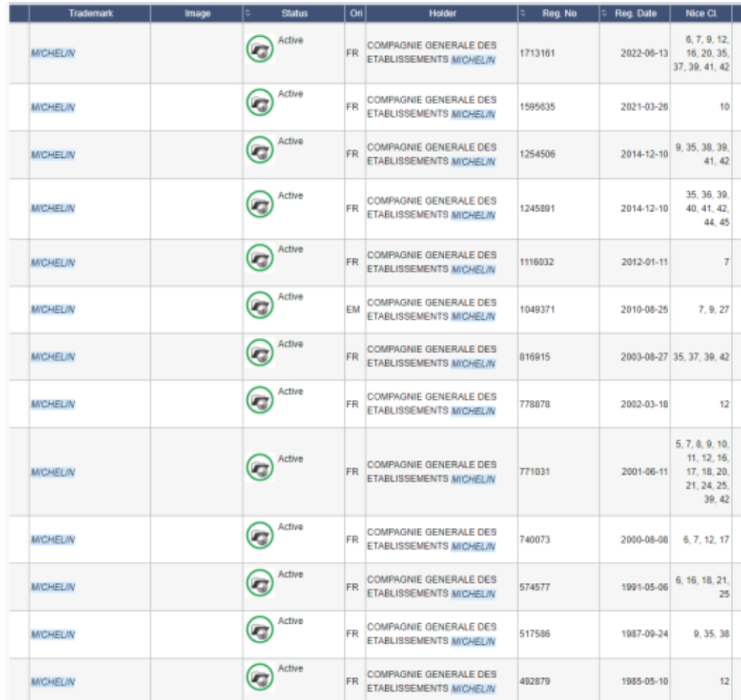Open the MICHELIN trademark link in row 1116032
Image resolution: width=741 pixels, height=700 pixels.
coord(53,262)
